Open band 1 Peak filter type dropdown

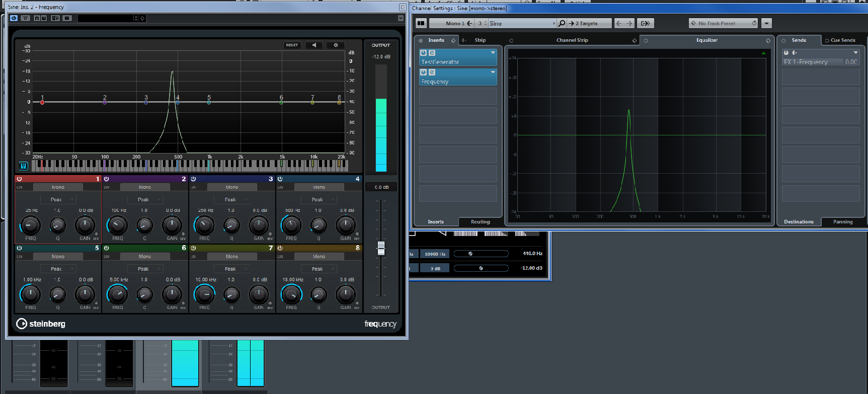tap(58, 200)
